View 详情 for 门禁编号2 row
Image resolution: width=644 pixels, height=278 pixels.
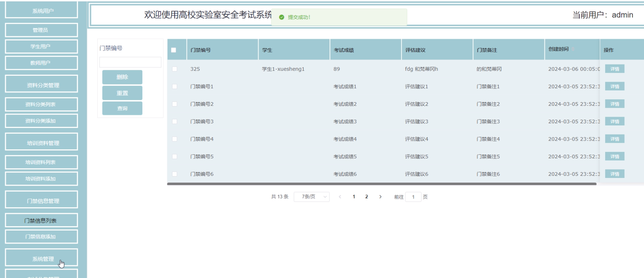(x=615, y=104)
